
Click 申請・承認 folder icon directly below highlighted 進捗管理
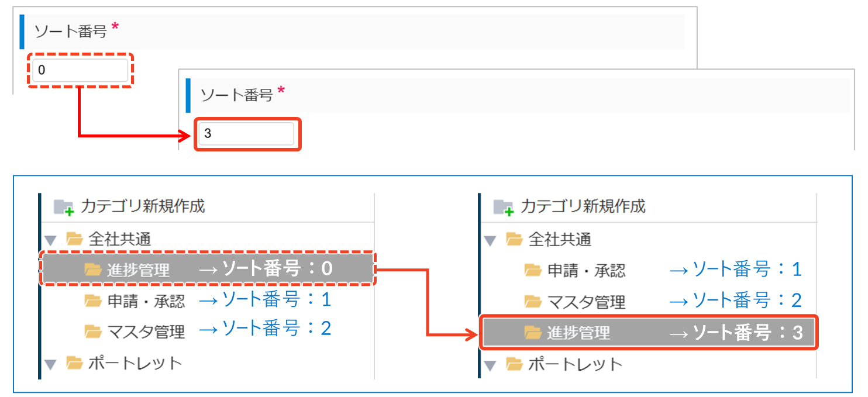click(93, 301)
